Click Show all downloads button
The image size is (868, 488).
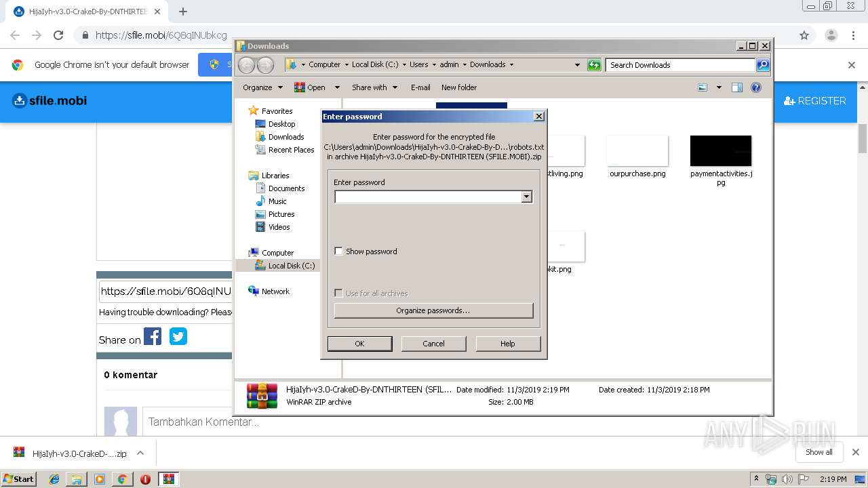click(818, 452)
